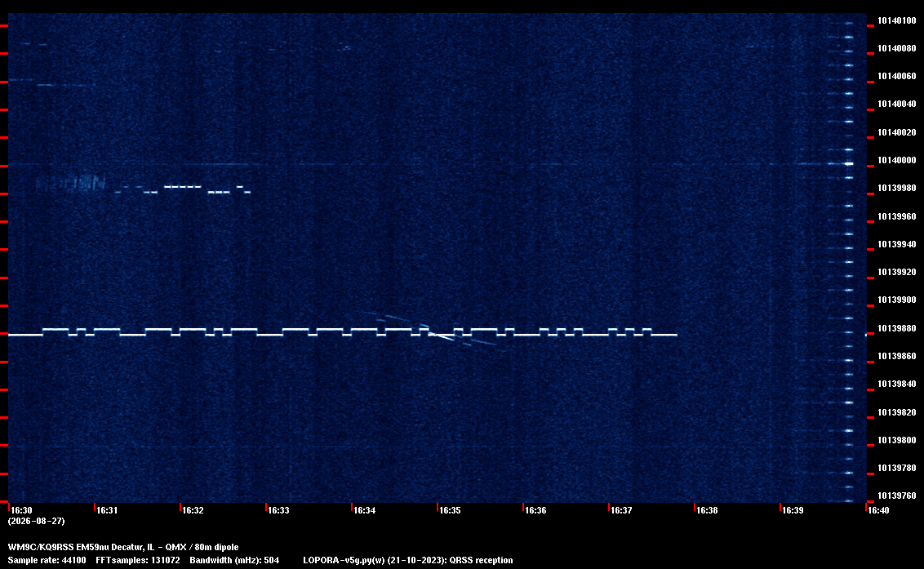Click the Sample rate: 44100 text
924x569 pixels.
(x=47, y=560)
